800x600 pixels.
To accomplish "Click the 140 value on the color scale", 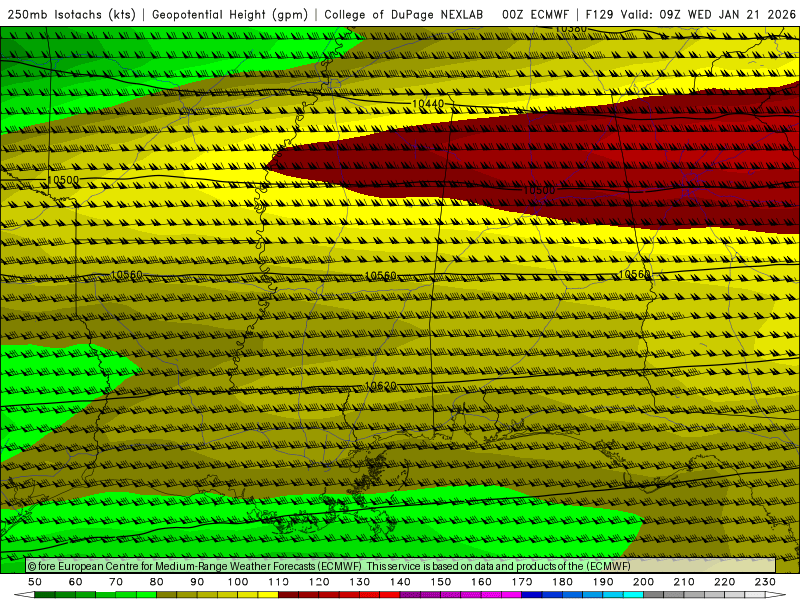I will 400,582.
